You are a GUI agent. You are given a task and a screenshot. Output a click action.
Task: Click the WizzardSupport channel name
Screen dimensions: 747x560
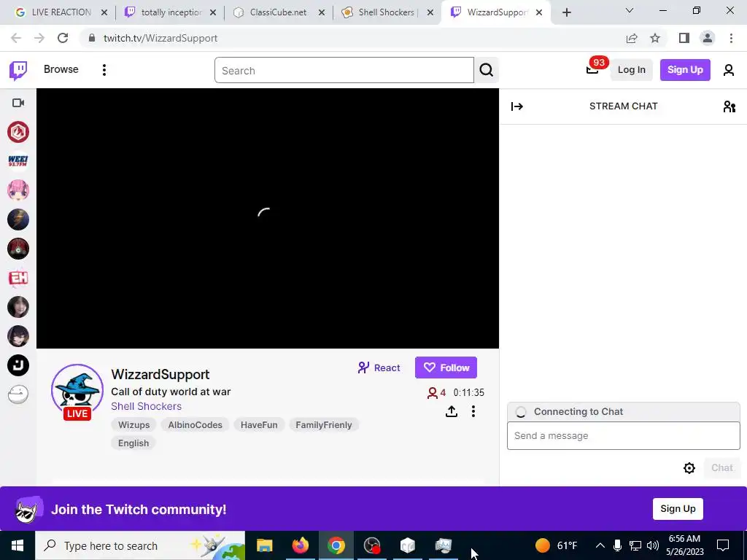pos(160,374)
